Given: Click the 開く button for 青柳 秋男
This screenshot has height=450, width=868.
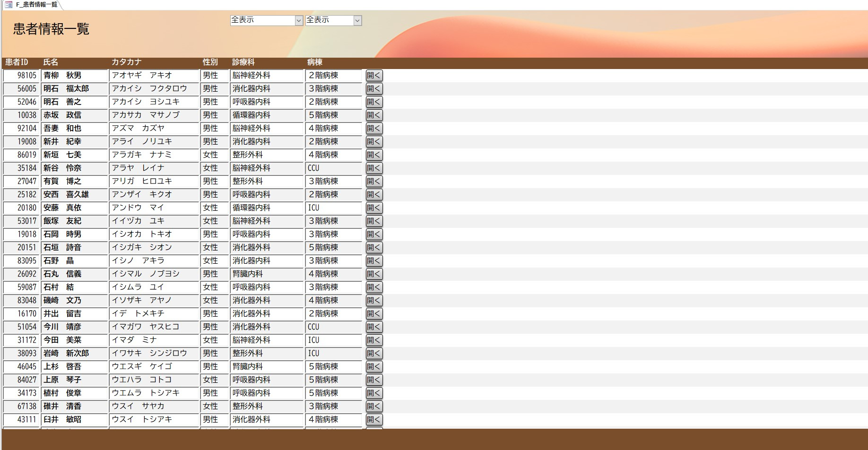Looking at the screenshot, I should [374, 75].
